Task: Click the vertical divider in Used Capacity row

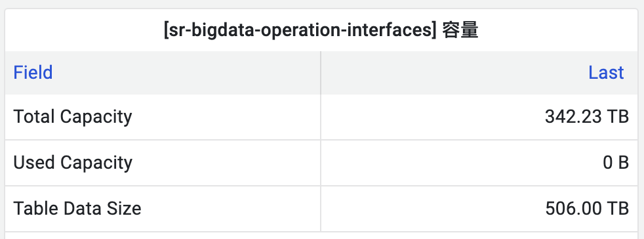Action: click(320, 163)
